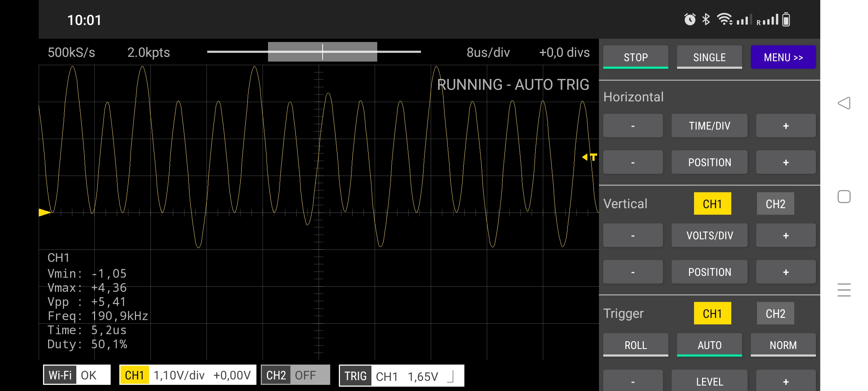This screenshot has height=391, width=868.
Task: Select CH2 trigger source
Action: [x=775, y=314]
